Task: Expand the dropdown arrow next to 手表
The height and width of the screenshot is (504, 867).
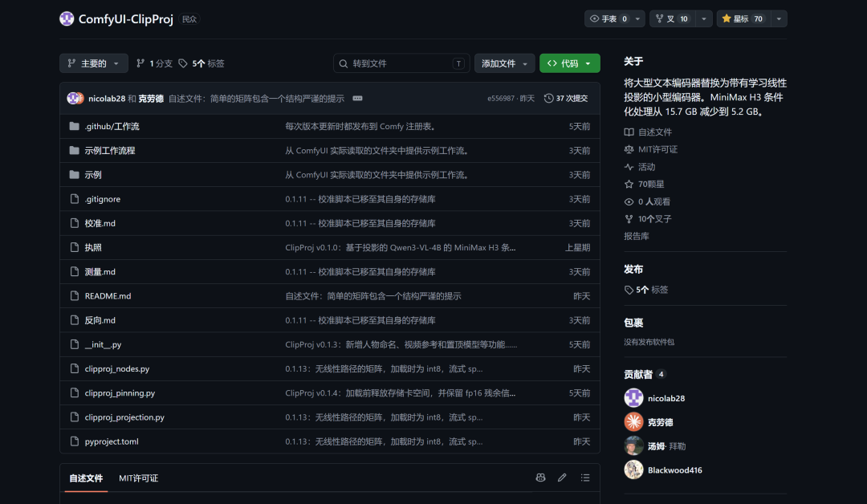Action: (637, 18)
